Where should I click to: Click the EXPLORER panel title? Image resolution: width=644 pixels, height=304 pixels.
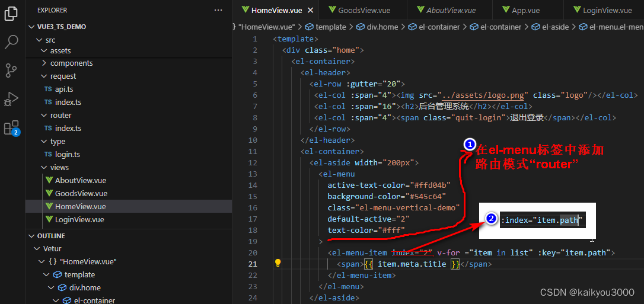coord(52,10)
